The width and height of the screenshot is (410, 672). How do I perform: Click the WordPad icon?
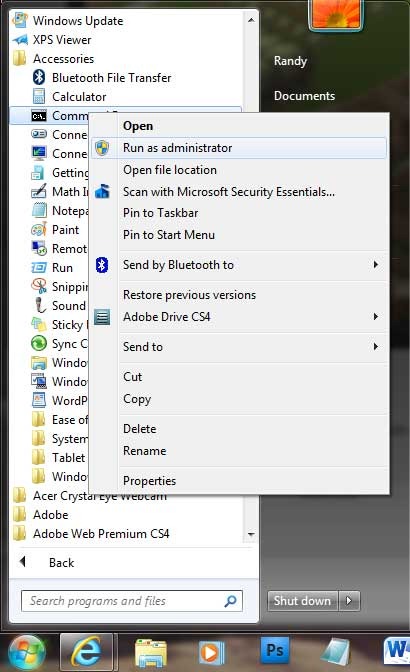pos(39,400)
